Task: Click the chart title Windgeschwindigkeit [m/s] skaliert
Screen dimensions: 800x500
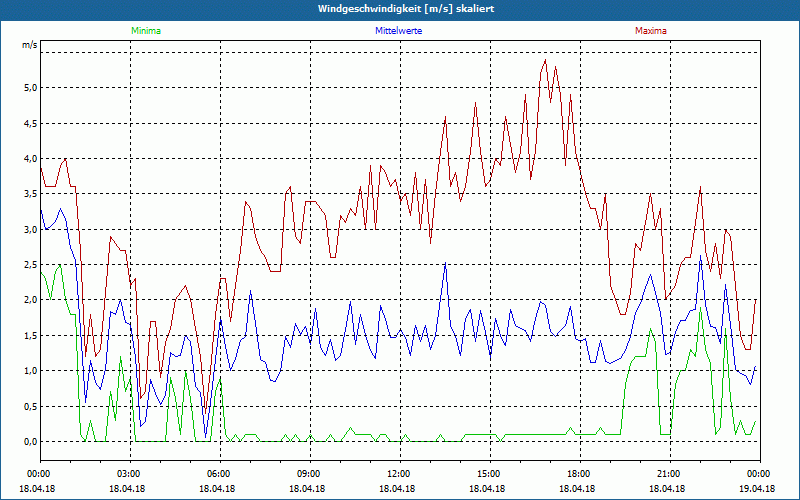Action: (406, 9)
